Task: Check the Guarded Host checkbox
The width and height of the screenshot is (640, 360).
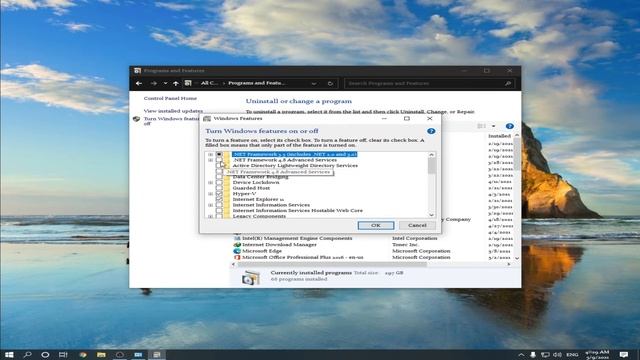Action: pyautogui.click(x=219, y=188)
